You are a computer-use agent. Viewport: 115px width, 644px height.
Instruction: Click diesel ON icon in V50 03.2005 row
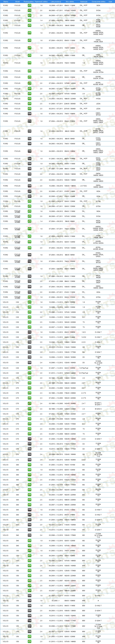(30, 600)
